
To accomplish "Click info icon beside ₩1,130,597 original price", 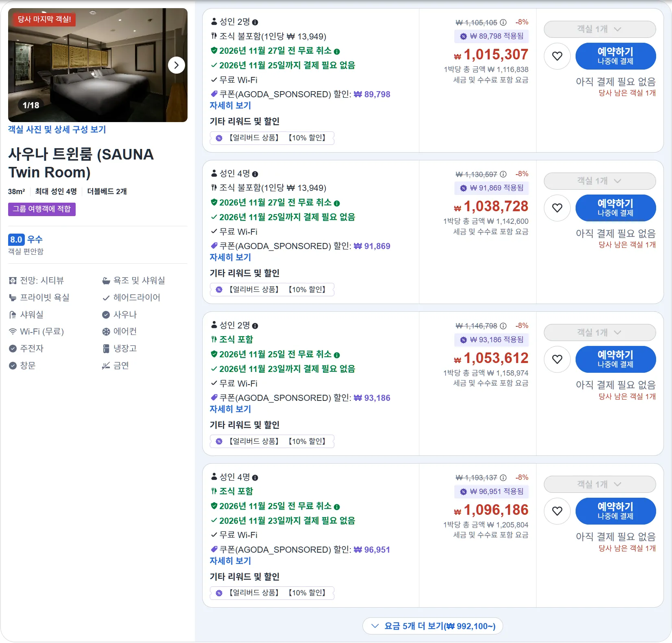I will [x=503, y=174].
